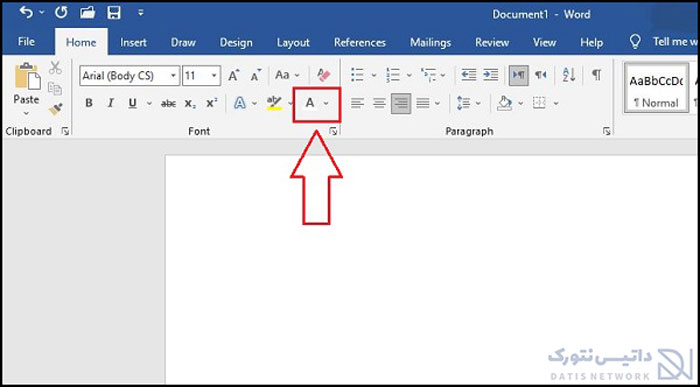Open the underline style dropdown arrow
The height and width of the screenshot is (387, 700).
[x=149, y=104]
